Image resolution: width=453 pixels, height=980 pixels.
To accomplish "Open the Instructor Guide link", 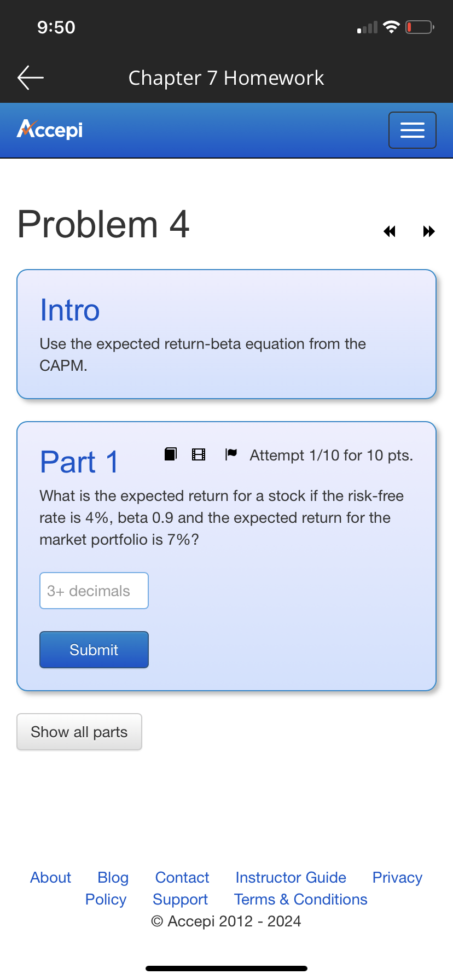I will 291,877.
